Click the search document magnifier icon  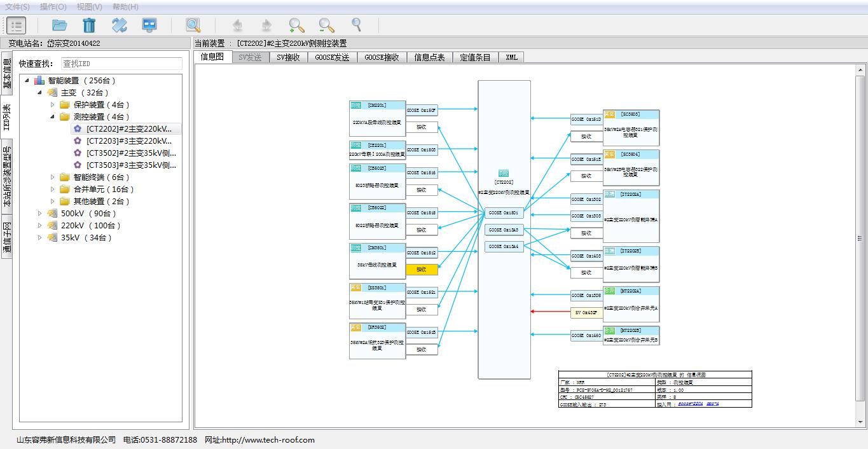(x=193, y=25)
